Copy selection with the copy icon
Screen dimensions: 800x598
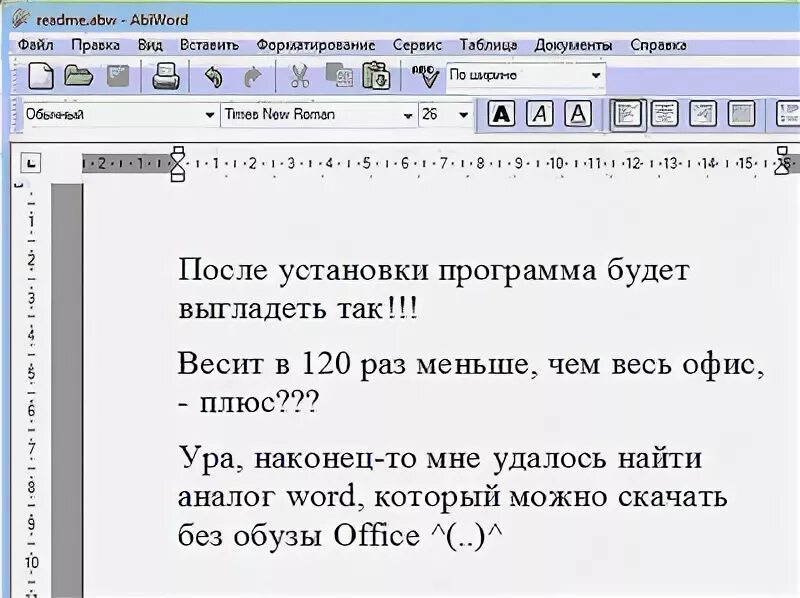coord(339,76)
